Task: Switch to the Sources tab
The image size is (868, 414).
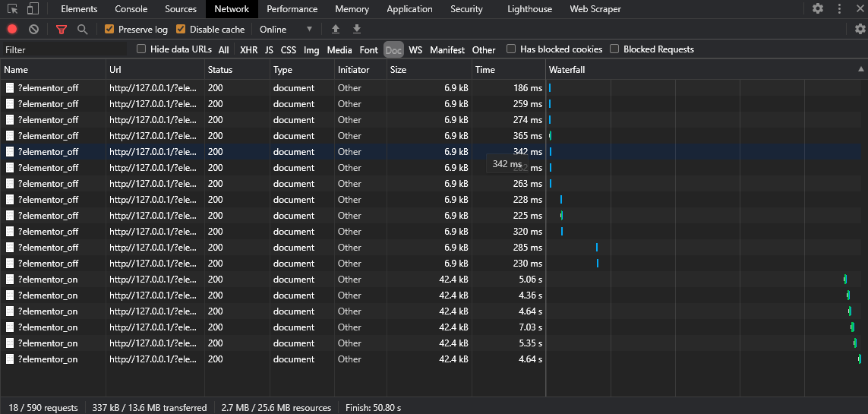Action: (x=181, y=9)
